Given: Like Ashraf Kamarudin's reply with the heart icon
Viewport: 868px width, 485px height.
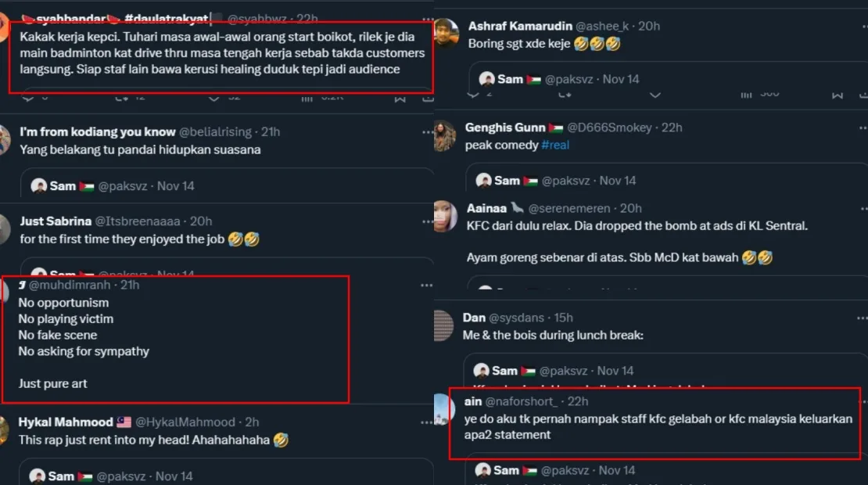Looking at the screenshot, I should pos(655,95).
